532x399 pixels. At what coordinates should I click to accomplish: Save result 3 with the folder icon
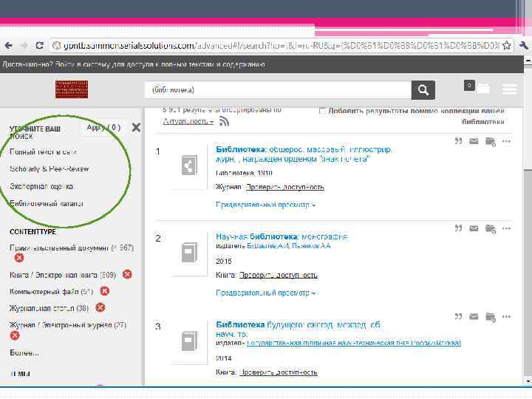pyautogui.click(x=491, y=317)
